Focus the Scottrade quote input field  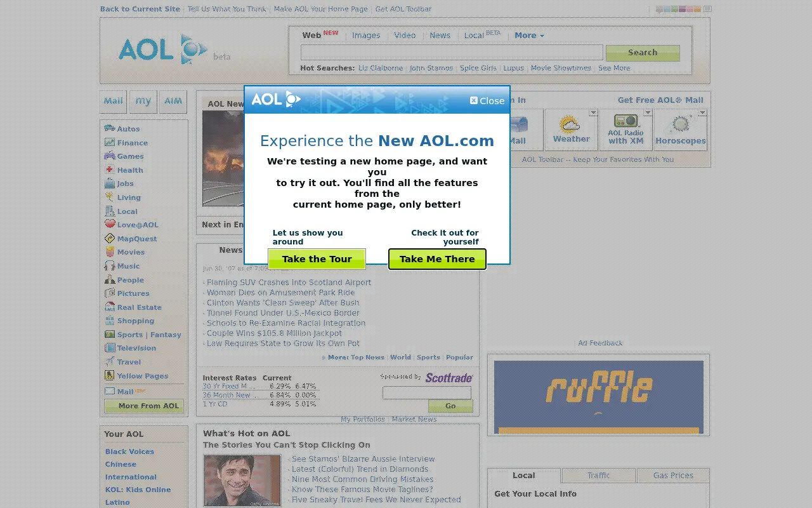click(427, 393)
